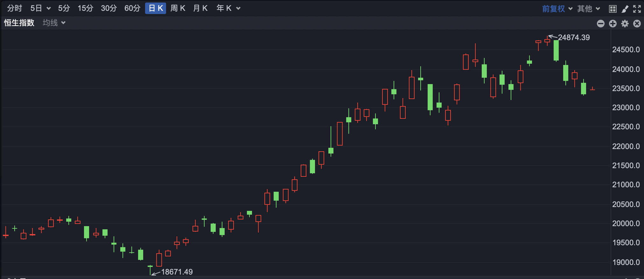This screenshot has width=644, height=279.
Task: Open indicator settings gear icon
Action: 625,24
